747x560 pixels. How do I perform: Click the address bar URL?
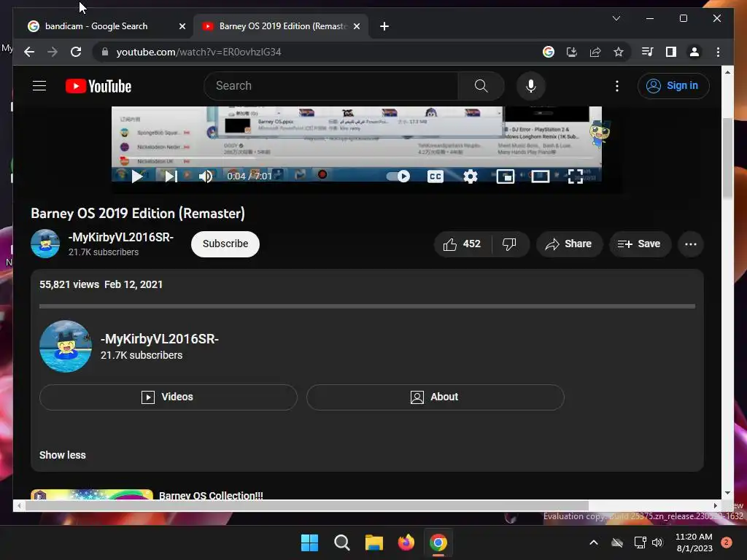tap(198, 52)
